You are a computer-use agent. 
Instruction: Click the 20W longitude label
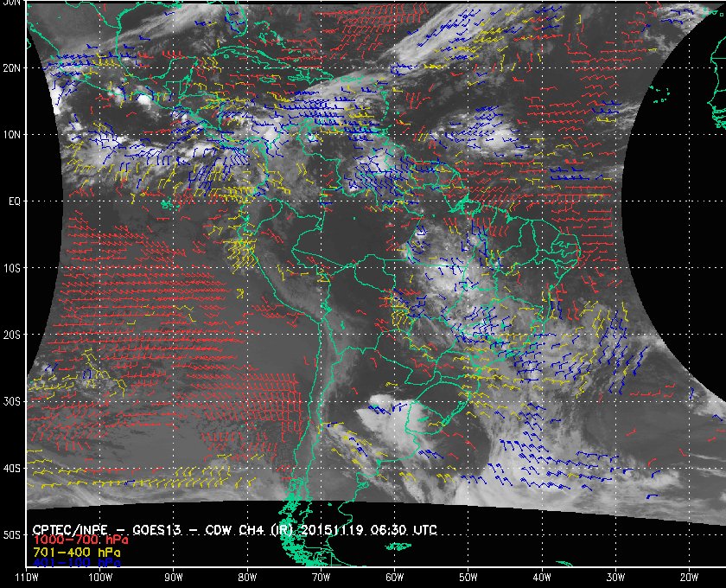click(689, 578)
